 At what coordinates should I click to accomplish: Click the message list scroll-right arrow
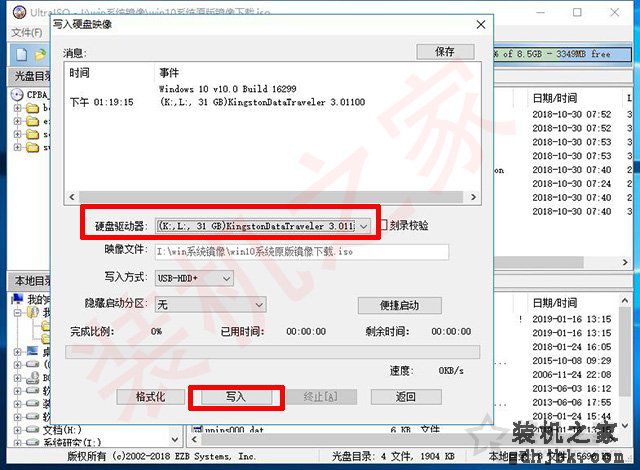pos(473,197)
